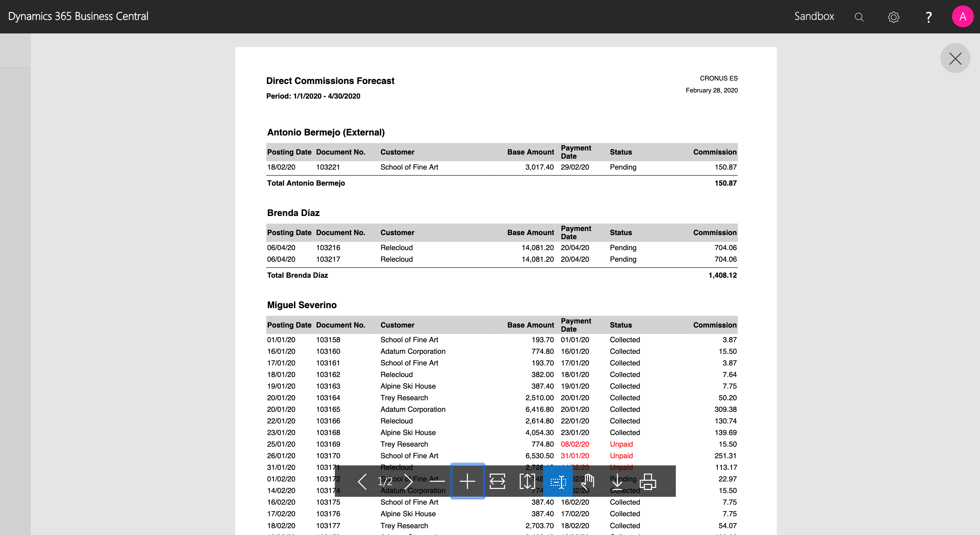This screenshot has width=980, height=535.
Task: Click base amount 2,703.70
Action: 539,525
